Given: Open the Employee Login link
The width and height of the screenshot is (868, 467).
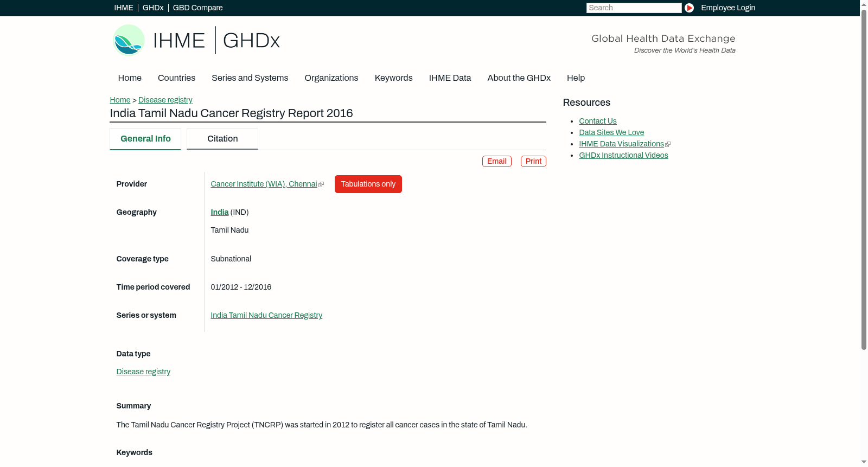Looking at the screenshot, I should [x=728, y=8].
